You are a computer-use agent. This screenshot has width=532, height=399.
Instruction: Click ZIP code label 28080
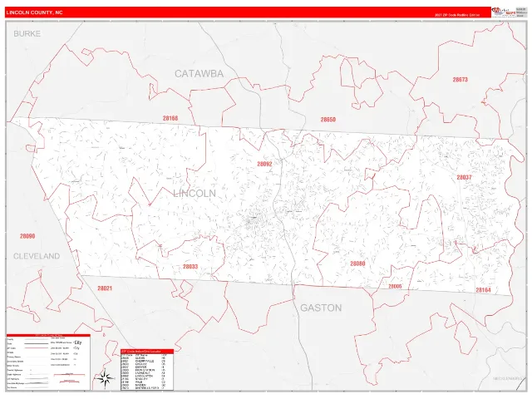point(357,264)
